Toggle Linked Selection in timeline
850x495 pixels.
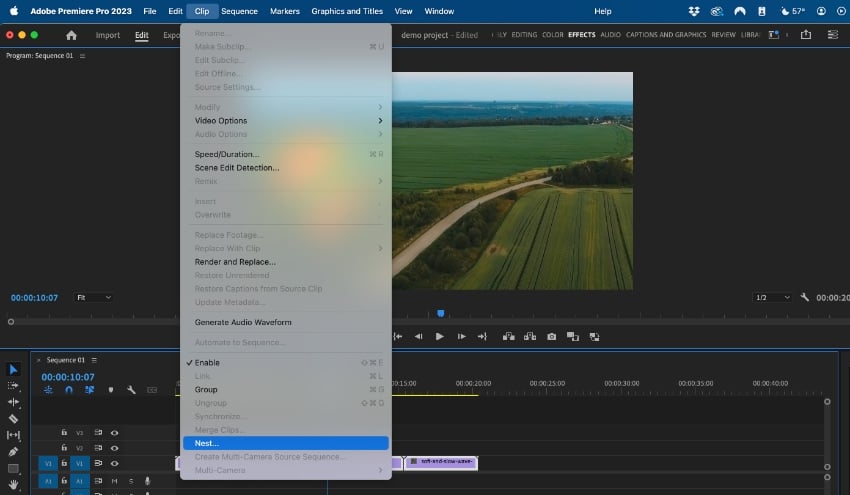click(89, 390)
